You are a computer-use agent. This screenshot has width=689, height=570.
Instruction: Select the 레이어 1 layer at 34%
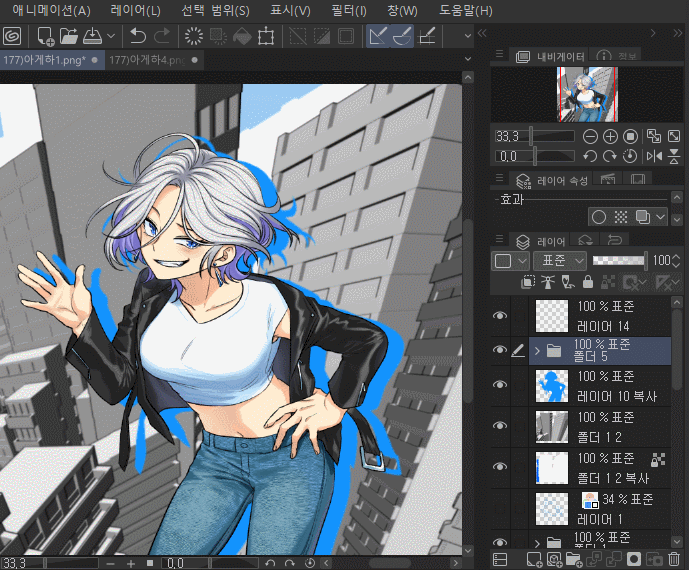point(600,509)
